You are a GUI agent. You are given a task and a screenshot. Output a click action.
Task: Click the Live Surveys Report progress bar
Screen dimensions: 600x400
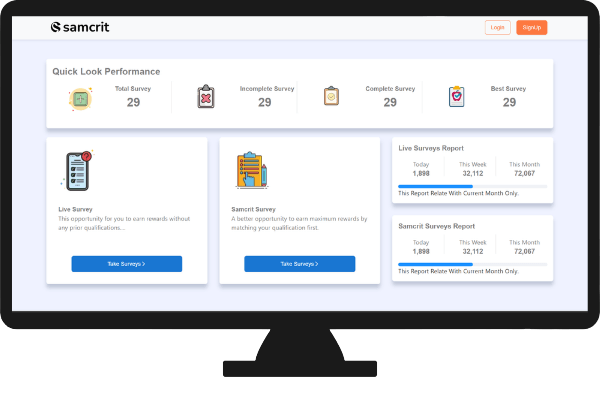(472, 186)
